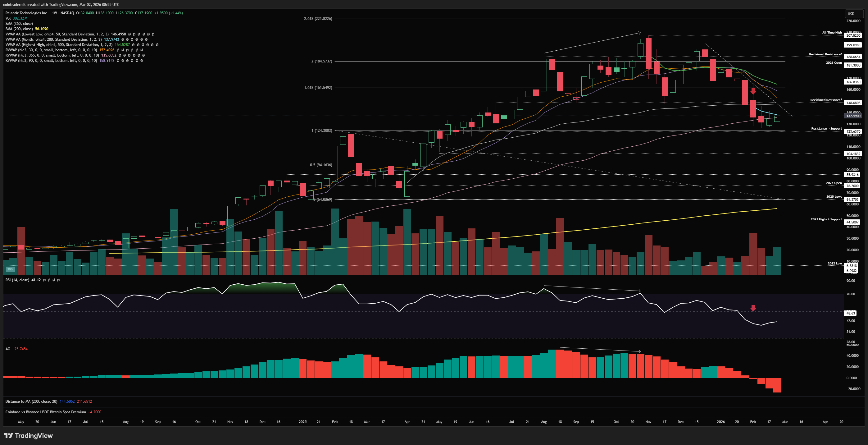The image size is (868, 445).
Task: Click the RSI (14, close) legend title
Action: pyautogui.click(x=17, y=280)
